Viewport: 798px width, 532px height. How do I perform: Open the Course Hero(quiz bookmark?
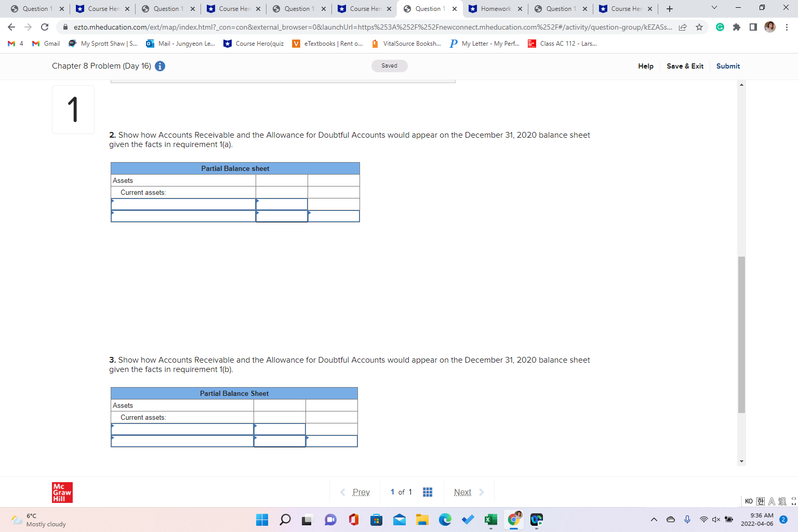254,44
